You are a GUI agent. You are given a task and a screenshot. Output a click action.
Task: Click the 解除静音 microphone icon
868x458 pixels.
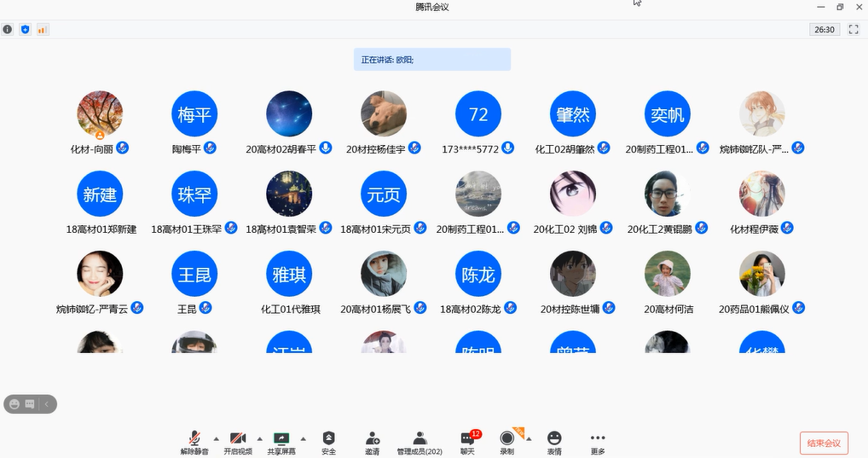click(x=194, y=438)
